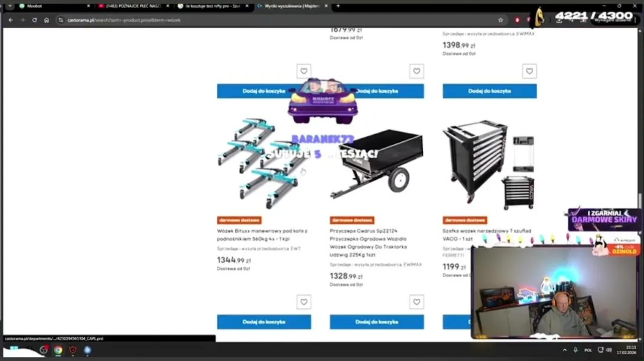Image resolution: width=644 pixels, height=361 pixels.
Task: Go back to the previous browser page
Action: pyautogui.click(x=11, y=20)
